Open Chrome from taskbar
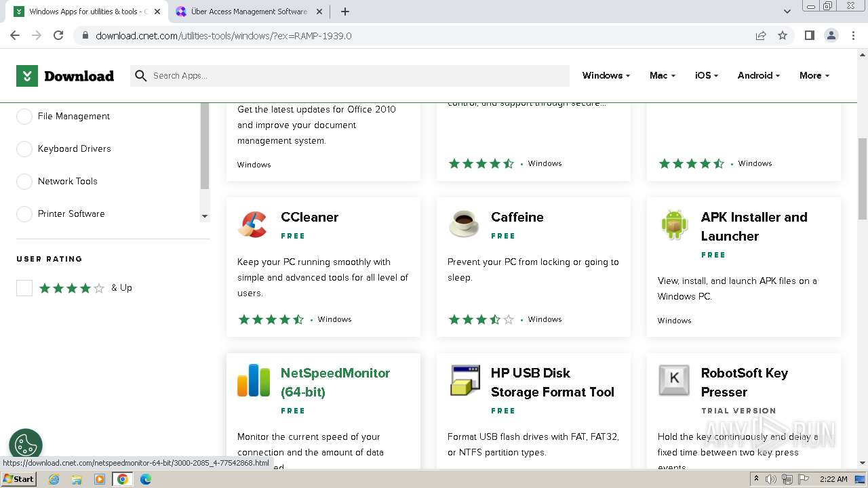The height and width of the screenshot is (488, 868). (123, 479)
